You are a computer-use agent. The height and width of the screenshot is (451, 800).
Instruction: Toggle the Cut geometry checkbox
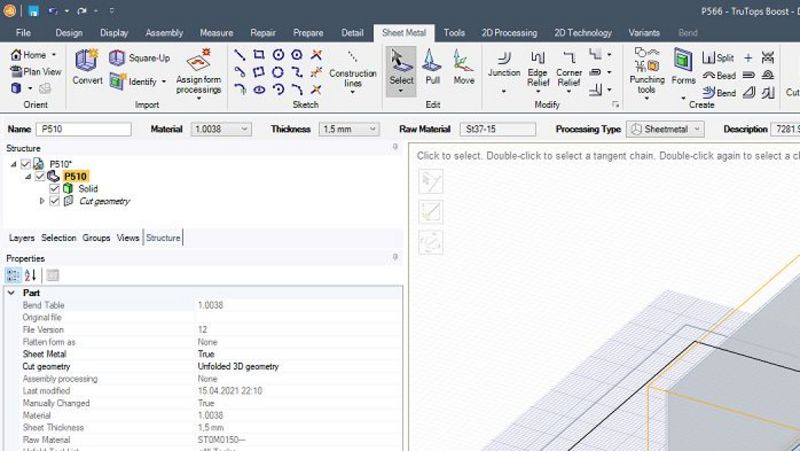coord(54,201)
